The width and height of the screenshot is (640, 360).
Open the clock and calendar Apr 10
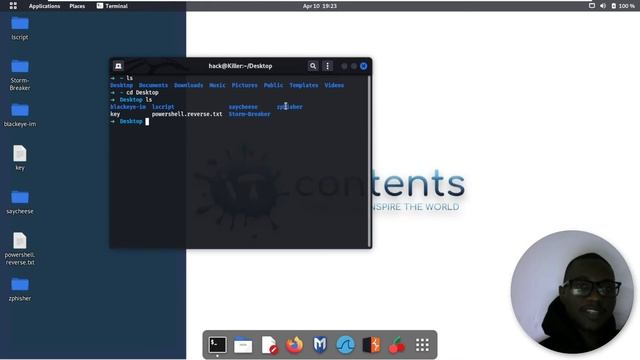[320, 6]
